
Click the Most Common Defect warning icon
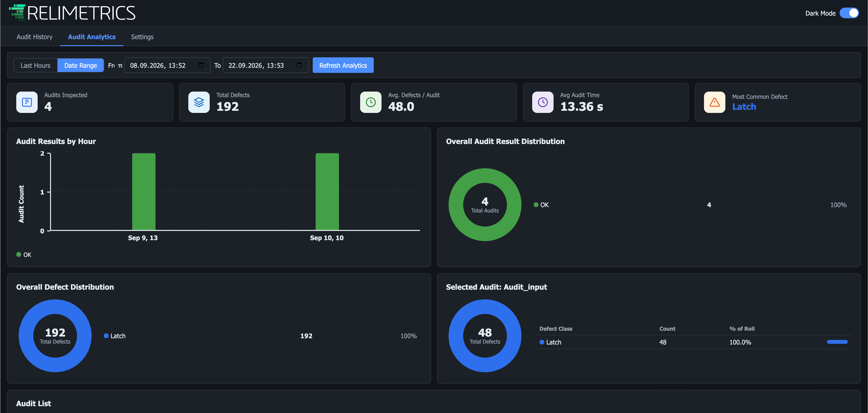714,102
